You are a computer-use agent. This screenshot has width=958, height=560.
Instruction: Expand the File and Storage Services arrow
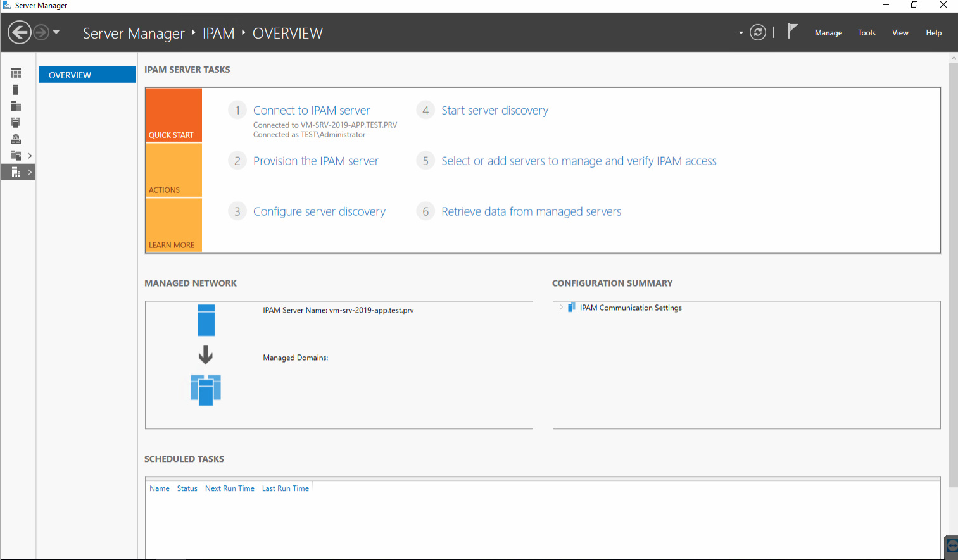click(x=29, y=156)
